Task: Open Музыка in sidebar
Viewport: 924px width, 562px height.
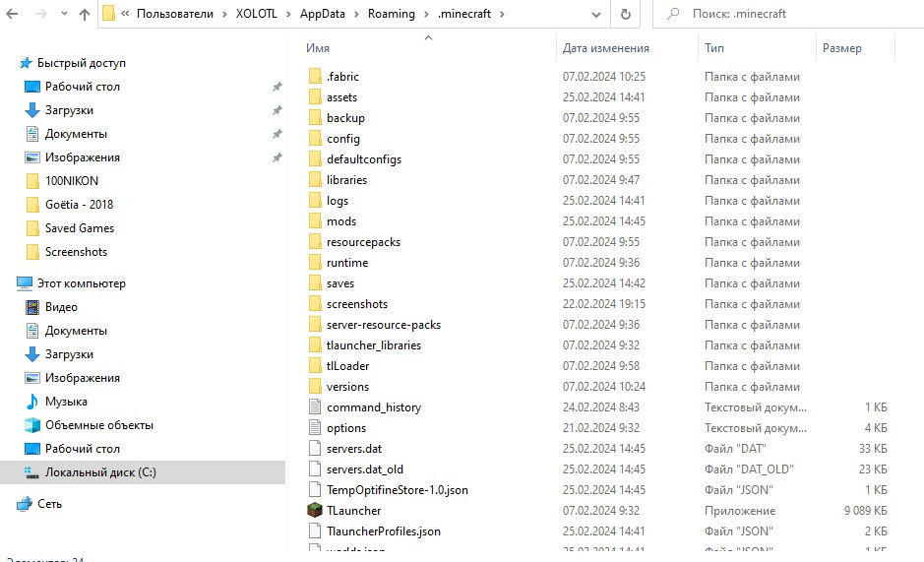Action: (x=66, y=402)
